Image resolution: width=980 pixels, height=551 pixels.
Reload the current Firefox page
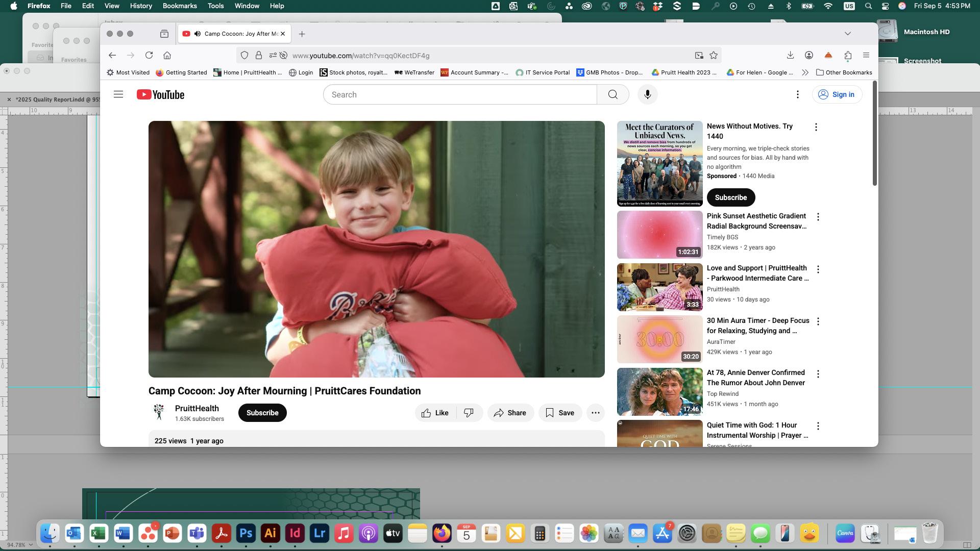point(149,56)
